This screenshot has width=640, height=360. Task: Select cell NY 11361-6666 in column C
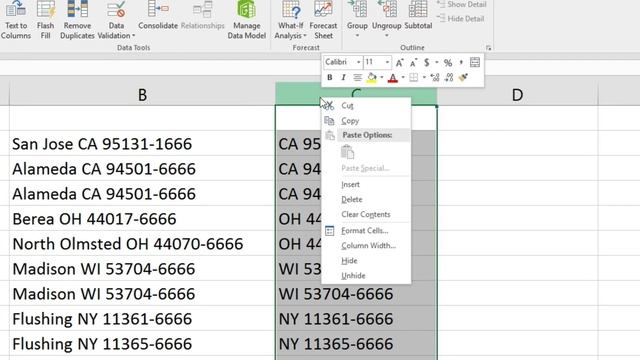356,319
